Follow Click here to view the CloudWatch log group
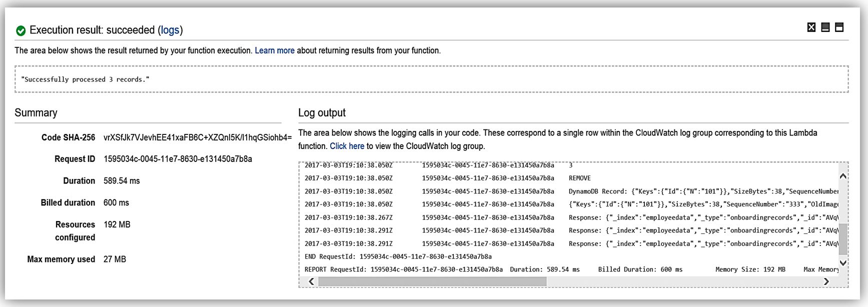The width and height of the screenshot is (868, 307). pos(347,146)
